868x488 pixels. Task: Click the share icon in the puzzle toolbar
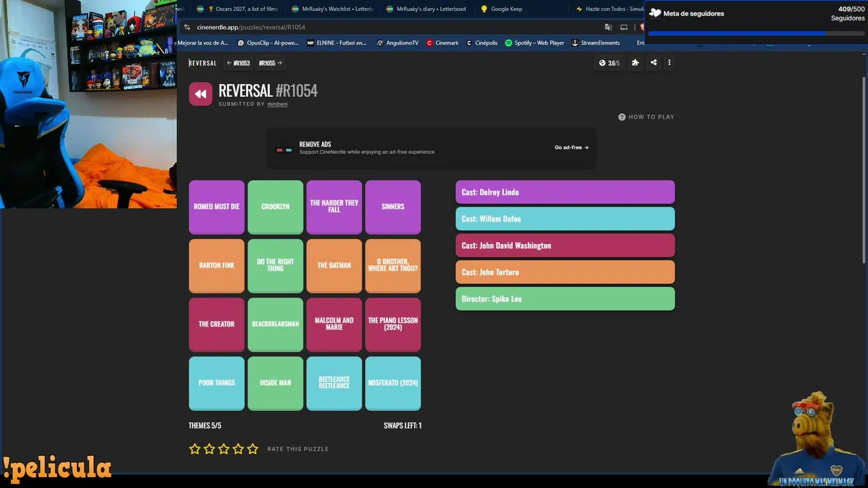[x=654, y=63]
